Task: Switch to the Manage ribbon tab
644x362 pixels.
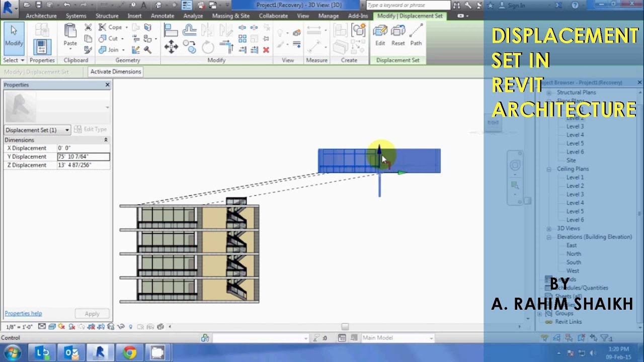Action: 329,16
